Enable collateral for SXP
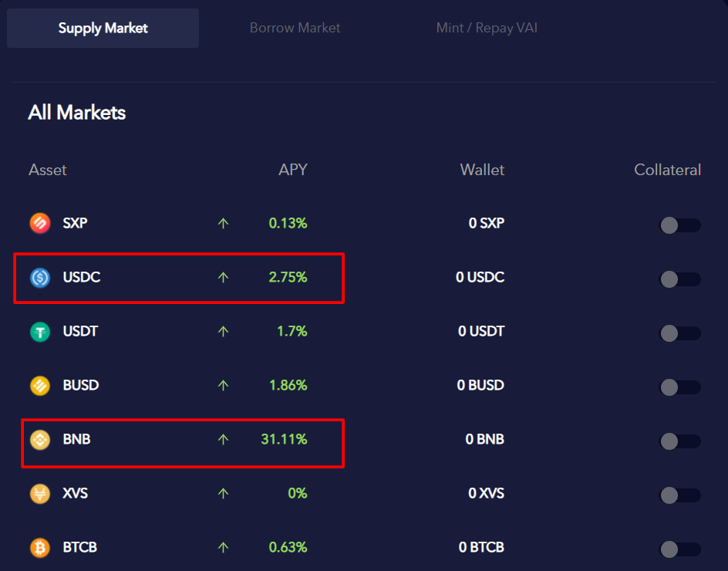 pyautogui.click(x=679, y=225)
